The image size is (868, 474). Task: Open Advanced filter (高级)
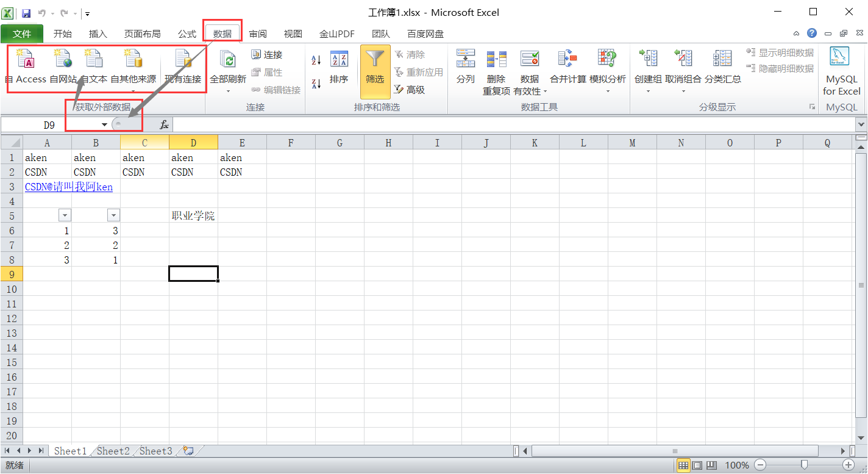(x=410, y=90)
